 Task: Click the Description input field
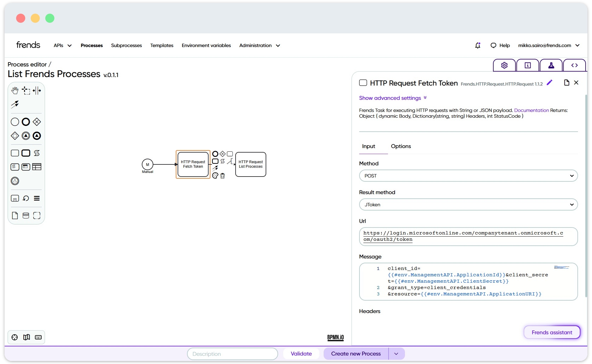click(232, 354)
